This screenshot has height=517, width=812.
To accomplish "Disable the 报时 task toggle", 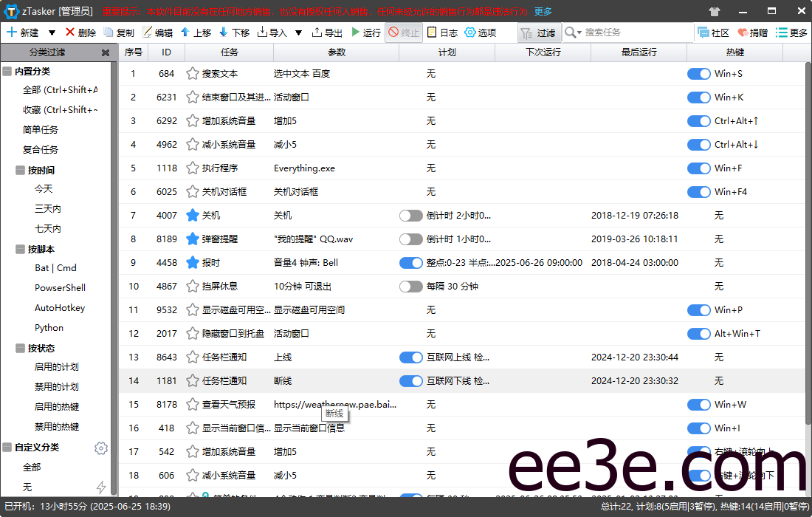I will 411,262.
